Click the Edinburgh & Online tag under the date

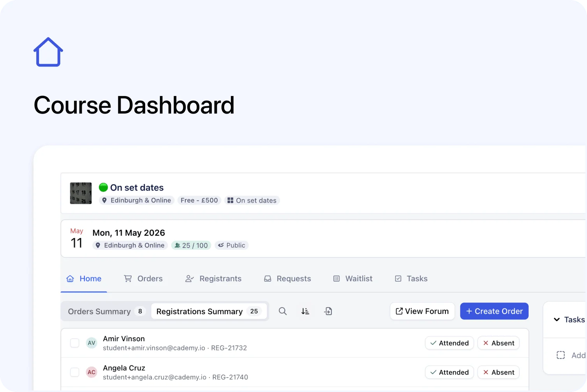pos(130,245)
